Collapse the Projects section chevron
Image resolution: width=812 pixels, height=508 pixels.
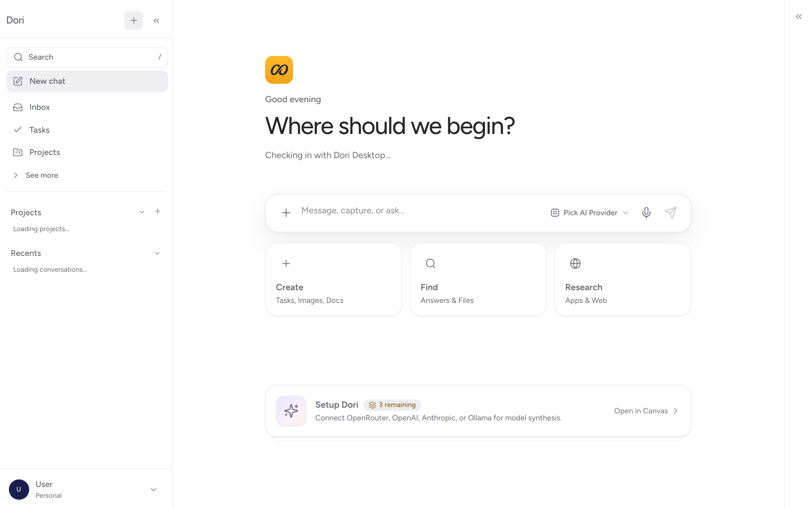coord(142,212)
